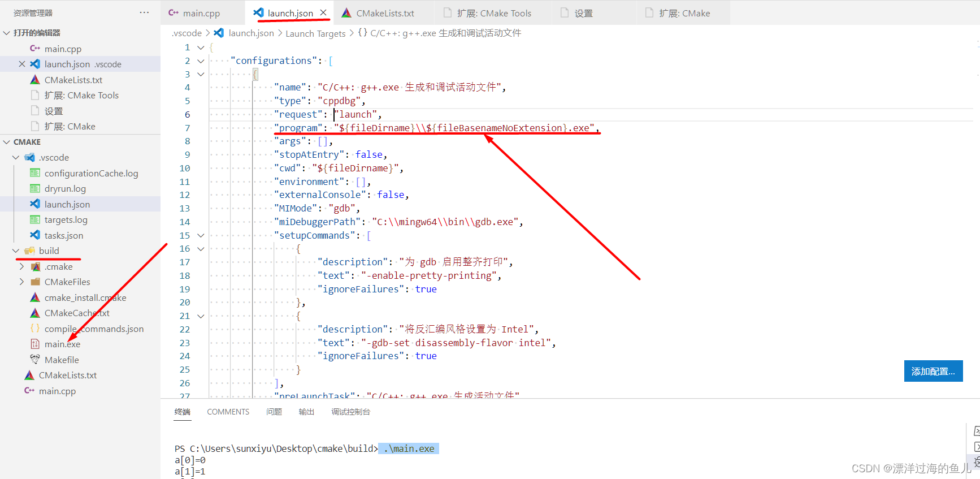
Task: Expand the .cmake folder chevron
Action: (x=21, y=266)
